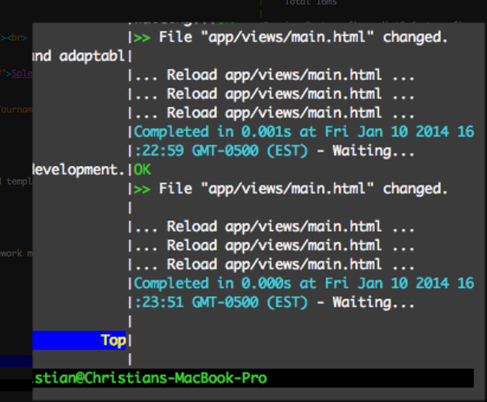
Task: Click the green "OK" text
Action: (142, 170)
